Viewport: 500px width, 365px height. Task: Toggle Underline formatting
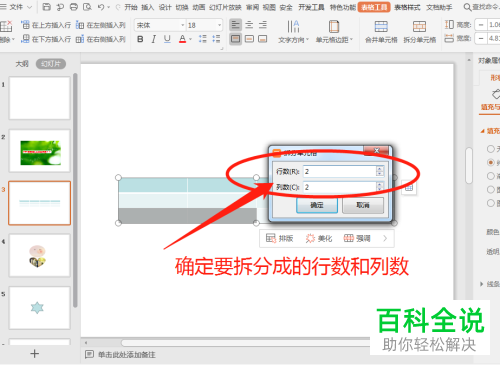(167, 39)
